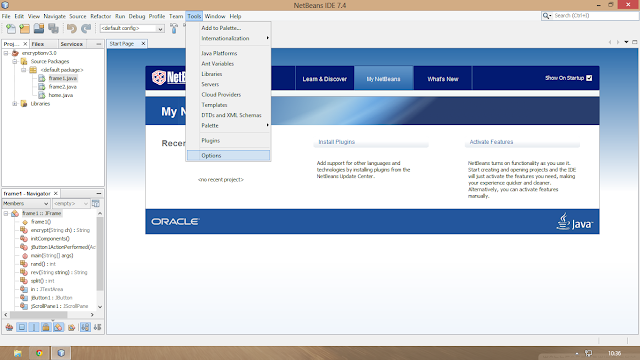Screen dimensions: 640x360
Task: Click the Save All toolbar icon
Action: (53, 29)
